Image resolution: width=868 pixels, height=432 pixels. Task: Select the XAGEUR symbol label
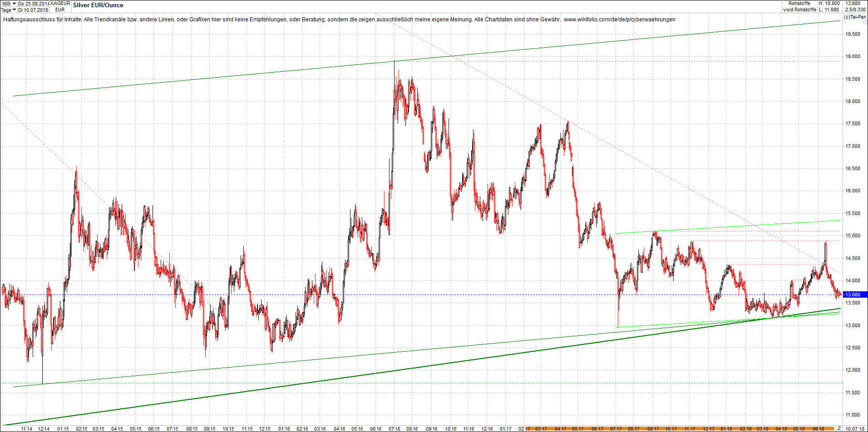coord(61,3)
